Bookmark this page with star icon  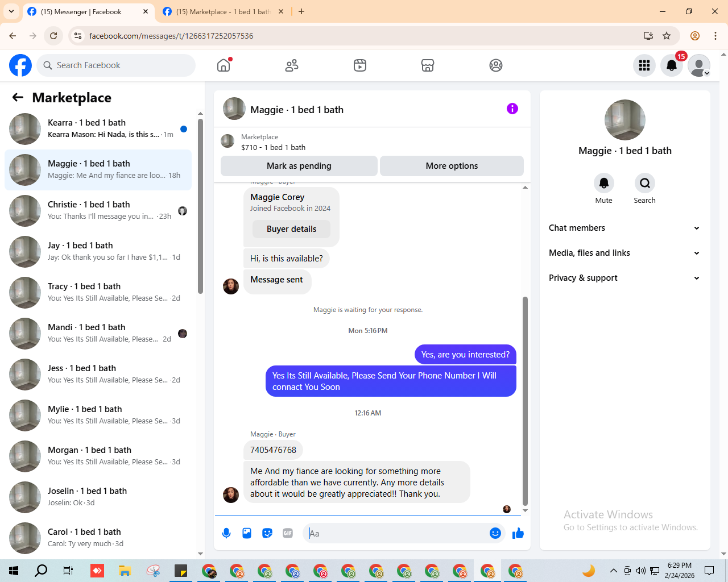[667, 36]
